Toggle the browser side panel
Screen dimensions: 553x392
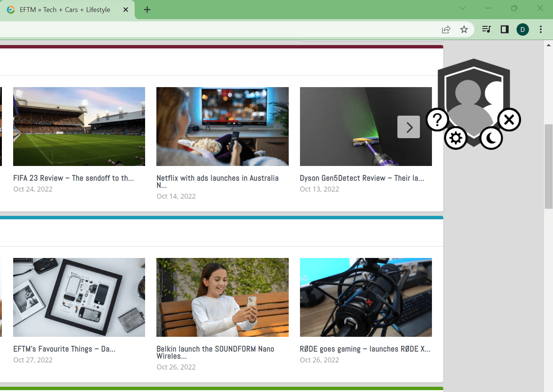[x=505, y=29]
